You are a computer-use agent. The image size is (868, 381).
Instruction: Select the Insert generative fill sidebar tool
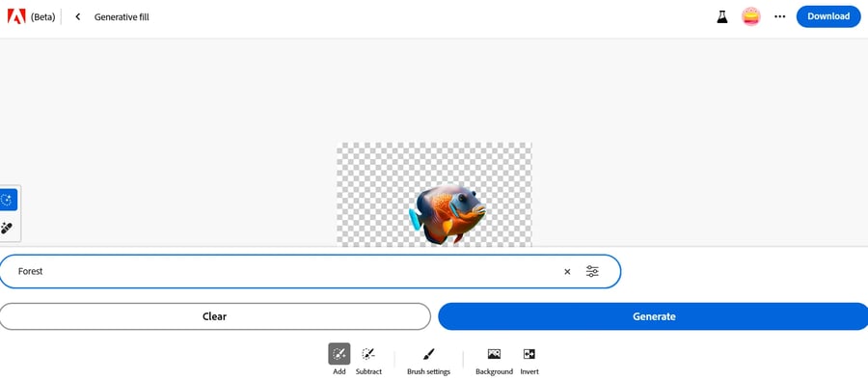8,200
